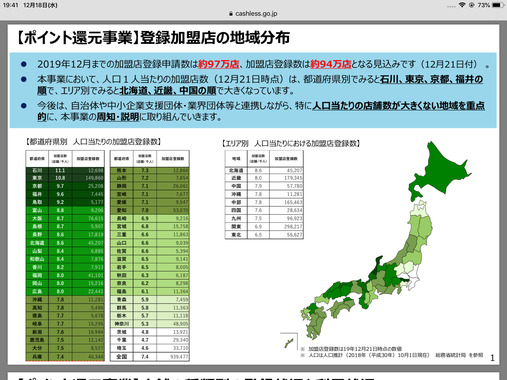Tap the 広島 cell in prefecture table

click(x=37, y=291)
